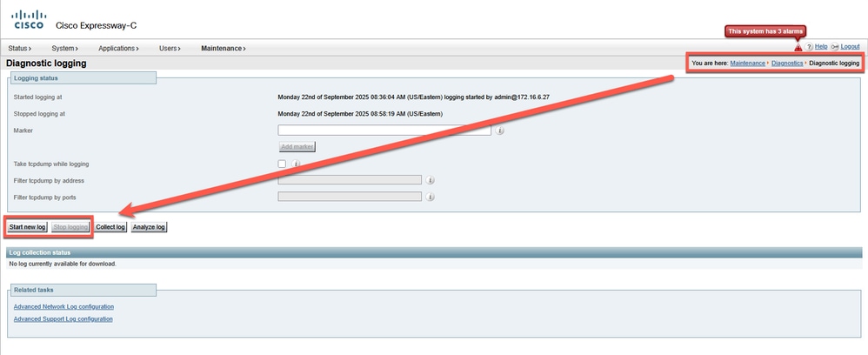Click the Logout key icon

(x=835, y=48)
